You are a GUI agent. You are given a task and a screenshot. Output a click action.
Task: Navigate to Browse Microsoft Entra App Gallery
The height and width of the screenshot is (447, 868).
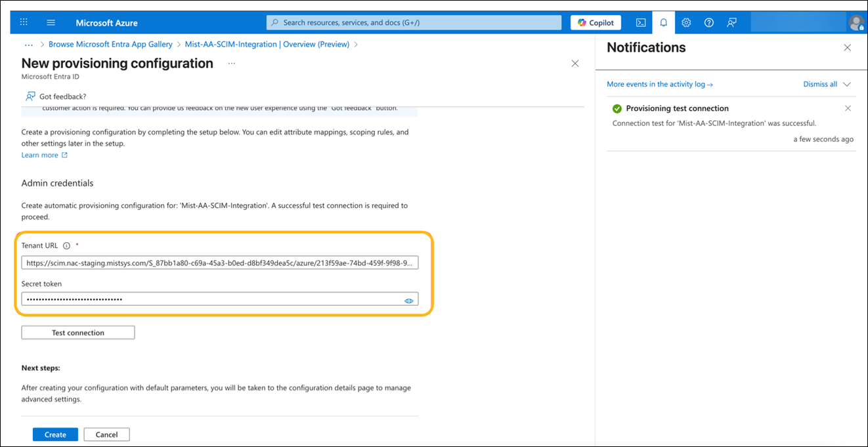click(110, 44)
